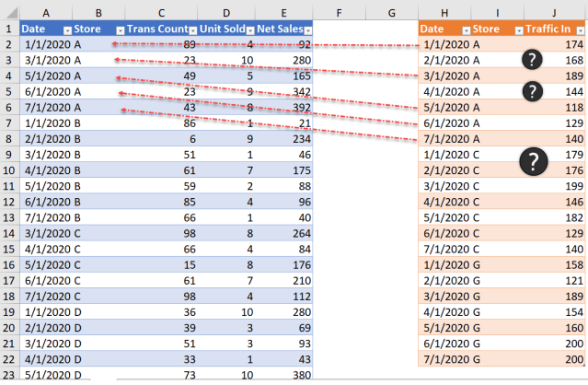This screenshot has width=588, height=385.
Task: Click Net Sales value 210 in row 17
Action: (283, 281)
